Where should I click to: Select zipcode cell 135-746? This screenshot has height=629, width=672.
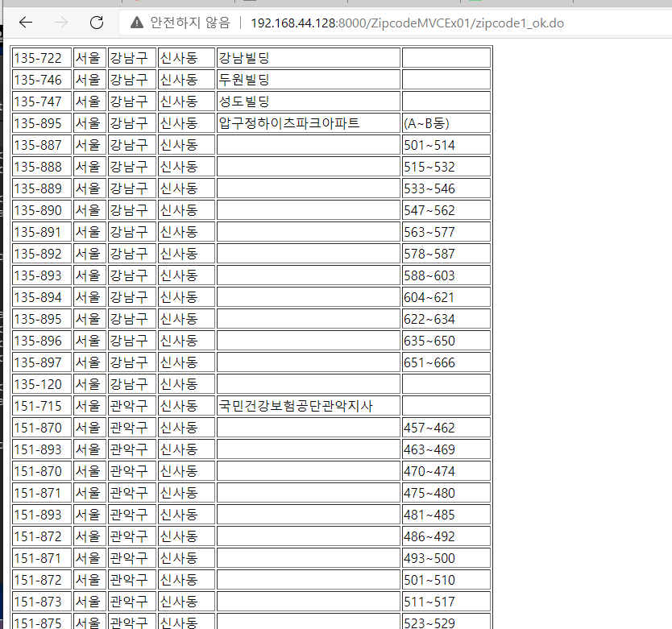click(x=42, y=80)
